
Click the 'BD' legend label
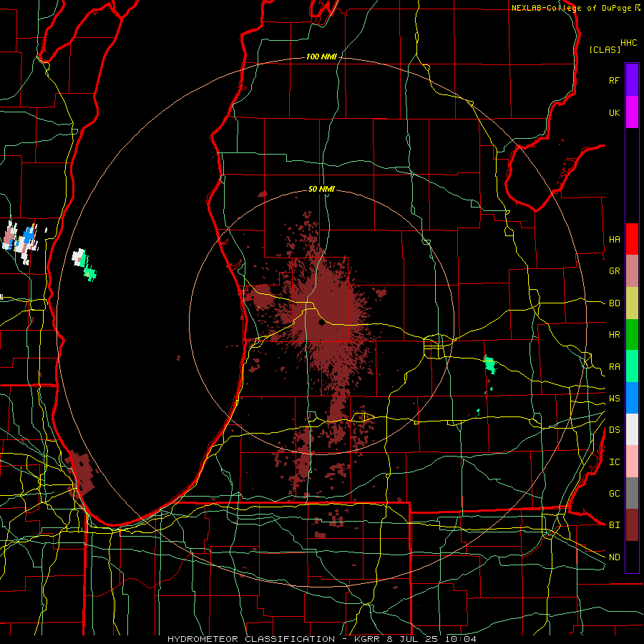point(614,303)
